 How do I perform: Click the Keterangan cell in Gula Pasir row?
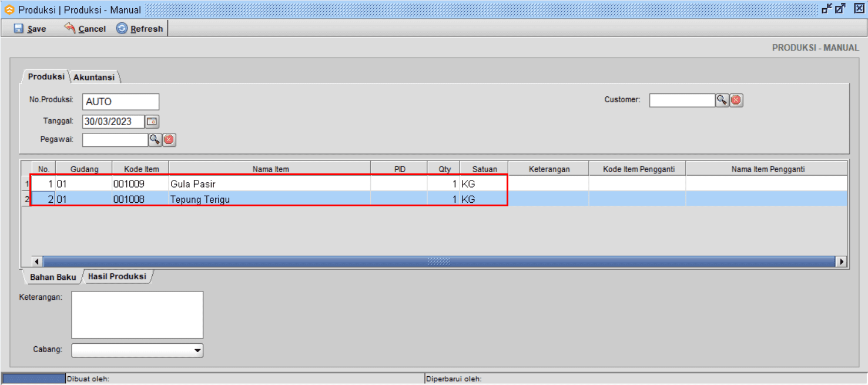[549, 183]
